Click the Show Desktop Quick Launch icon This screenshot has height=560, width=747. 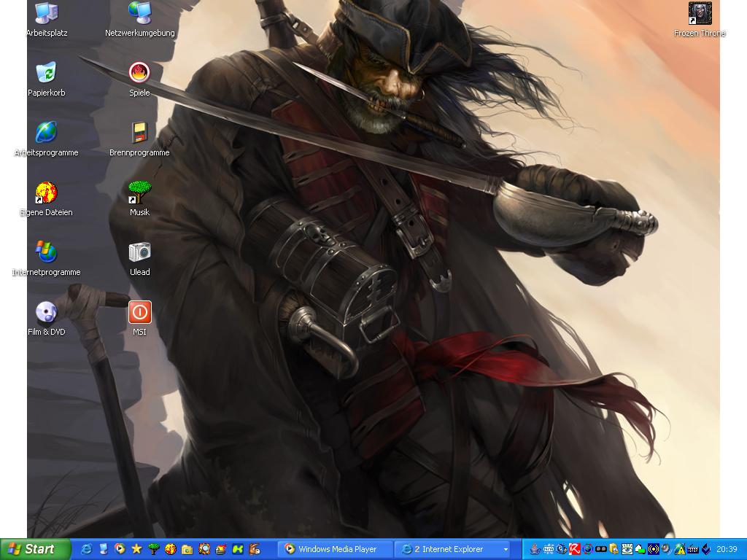(x=104, y=549)
